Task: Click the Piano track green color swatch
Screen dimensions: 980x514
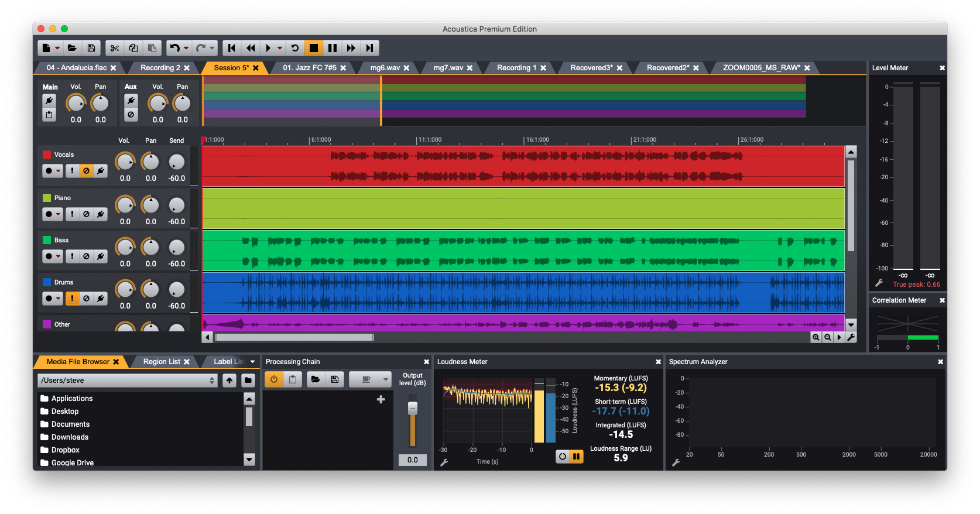Action: tap(47, 198)
